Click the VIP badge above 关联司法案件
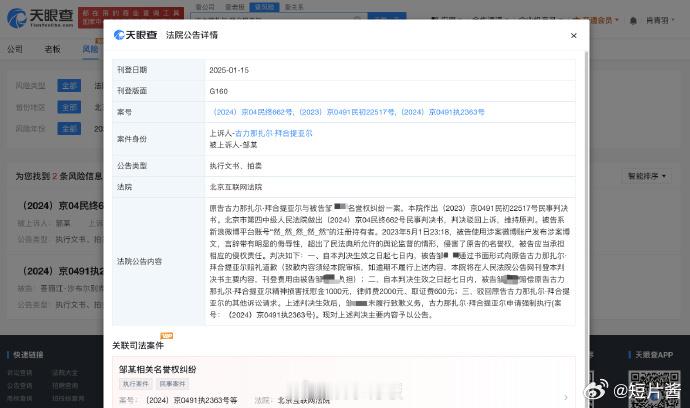690x408 pixels. point(167,336)
